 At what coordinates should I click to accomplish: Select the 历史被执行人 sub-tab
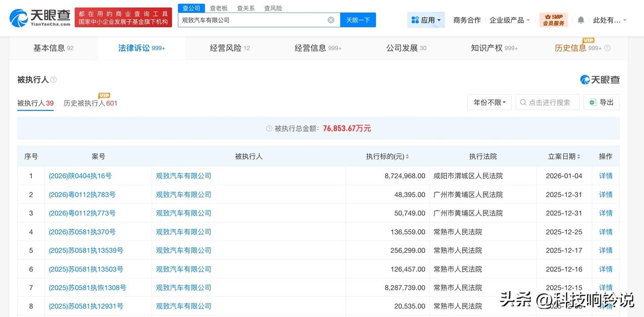click(x=90, y=103)
